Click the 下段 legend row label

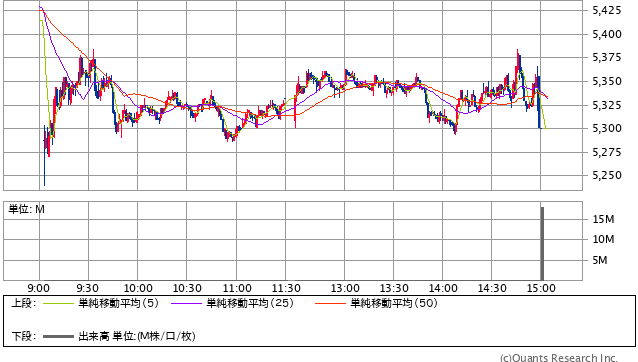coord(24,336)
